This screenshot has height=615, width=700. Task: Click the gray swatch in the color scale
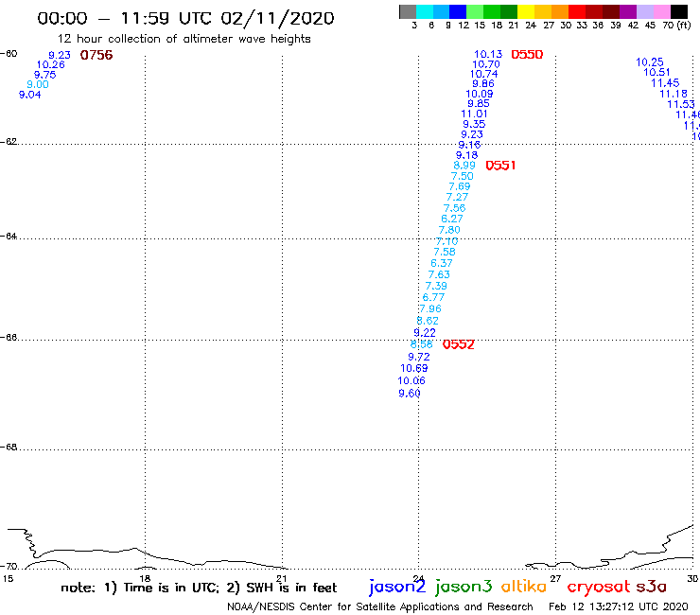point(408,11)
